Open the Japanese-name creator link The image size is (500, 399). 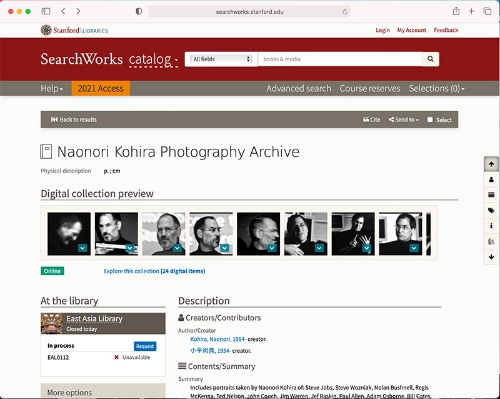[210, 351]
